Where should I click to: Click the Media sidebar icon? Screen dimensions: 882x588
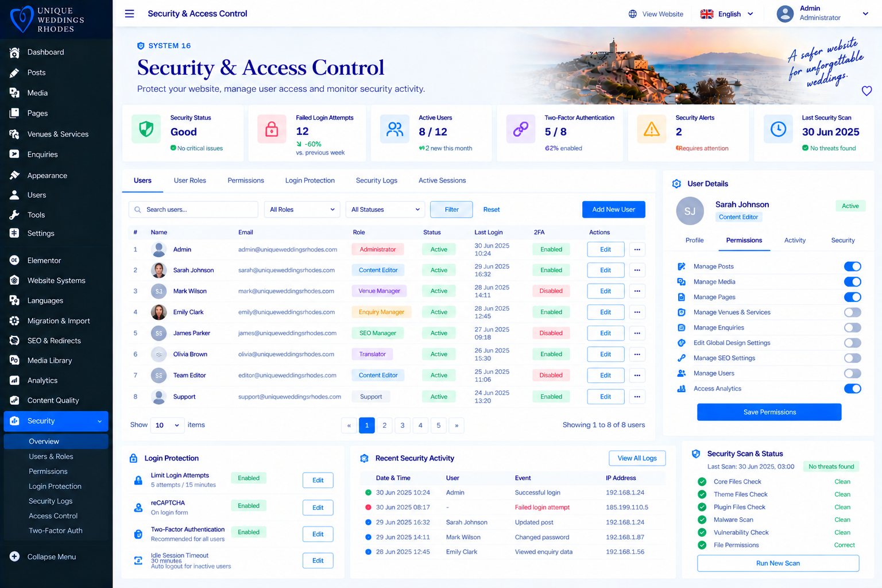tap(14, 93)
